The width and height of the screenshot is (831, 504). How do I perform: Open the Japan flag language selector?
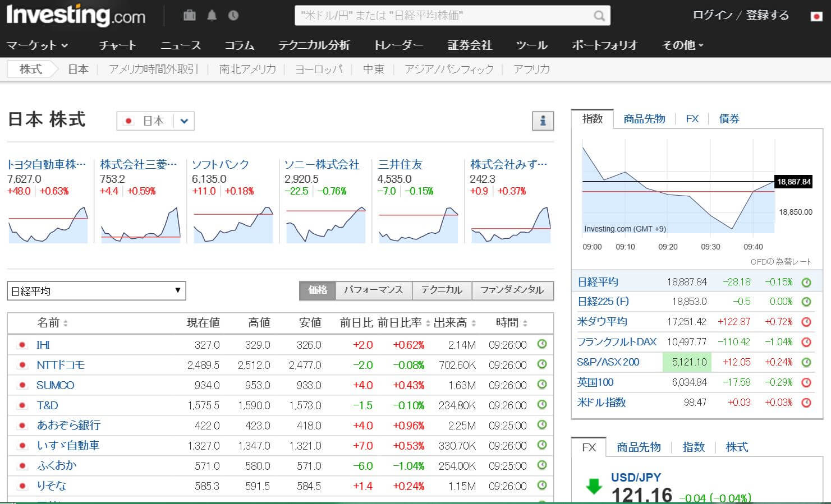click(817, 16)
